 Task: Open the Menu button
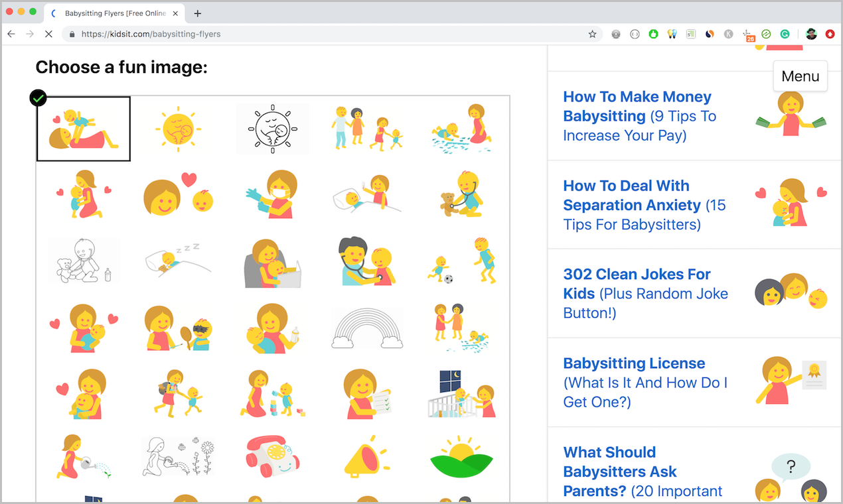coord(801,76)
